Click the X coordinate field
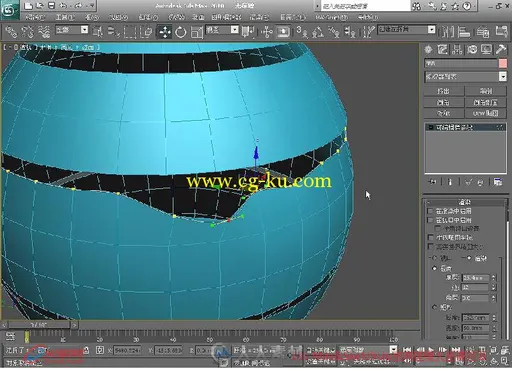This screenshot has width=512, height=369. point(127,350)
